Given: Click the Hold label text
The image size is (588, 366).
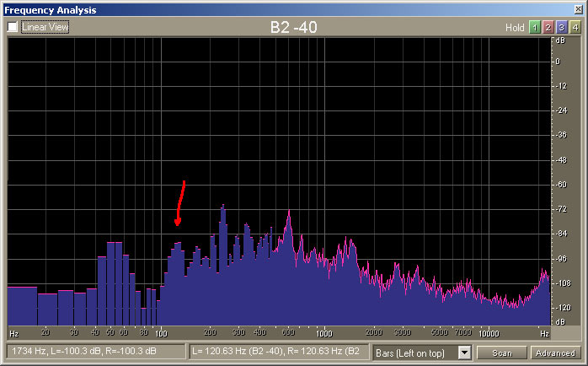Looking at the screenshot, I should pyautogui.click(x=515, y=27).
